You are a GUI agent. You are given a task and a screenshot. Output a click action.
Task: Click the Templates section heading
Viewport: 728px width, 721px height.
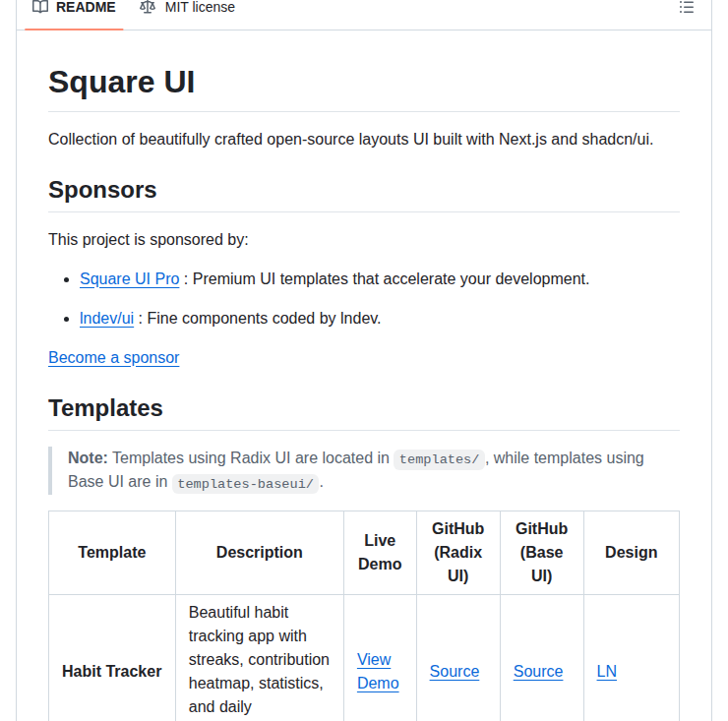[105, 408]
